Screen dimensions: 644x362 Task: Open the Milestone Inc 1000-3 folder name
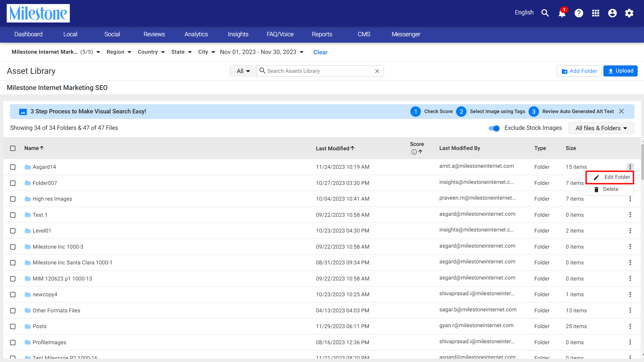[x=58, y=247]
